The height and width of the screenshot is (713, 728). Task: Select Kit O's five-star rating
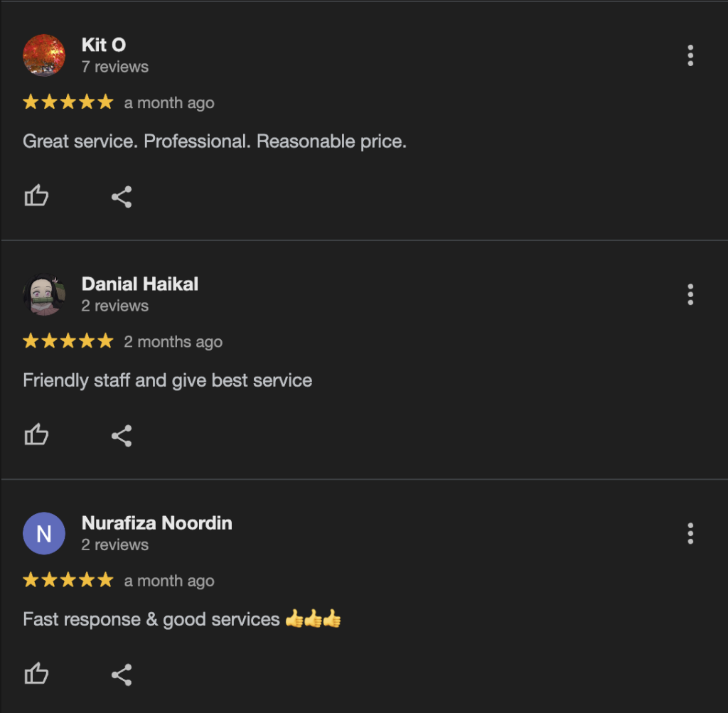tap(68, 102)
